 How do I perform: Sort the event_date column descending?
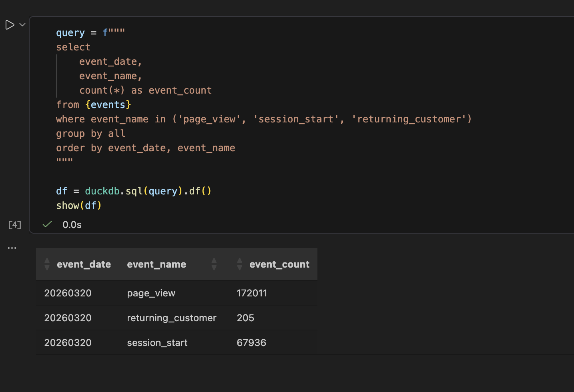47,267
